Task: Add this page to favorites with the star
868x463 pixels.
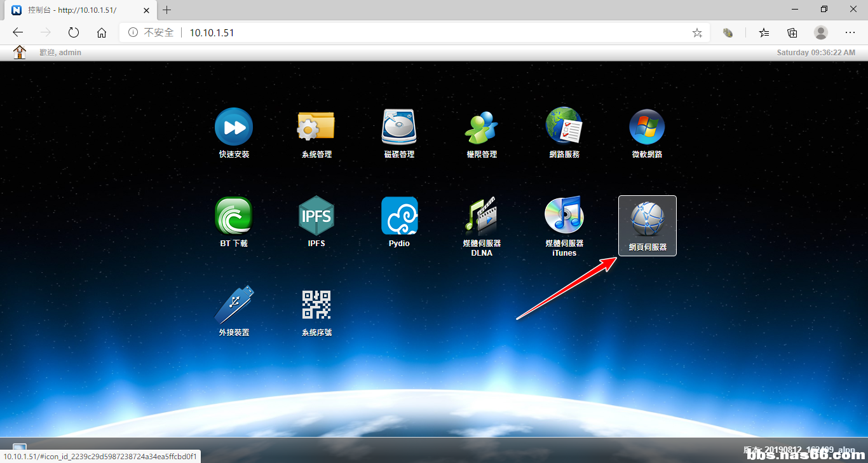Action: [x=697, y=32]
